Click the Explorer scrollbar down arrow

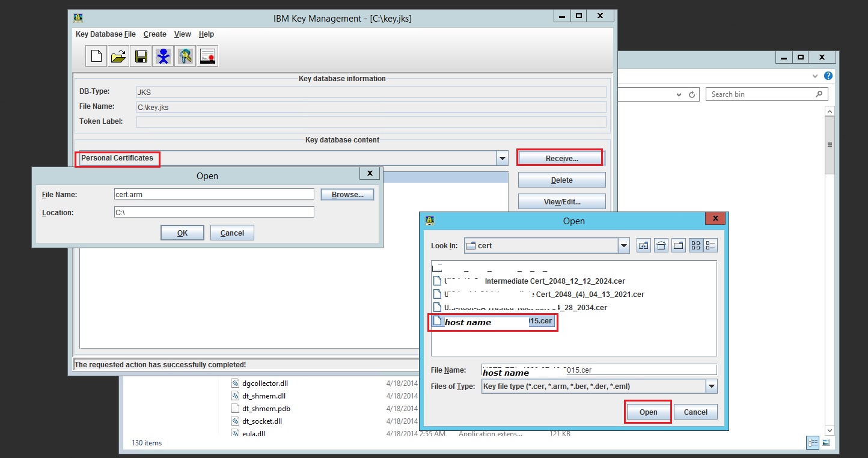click(x=830, y=430)
